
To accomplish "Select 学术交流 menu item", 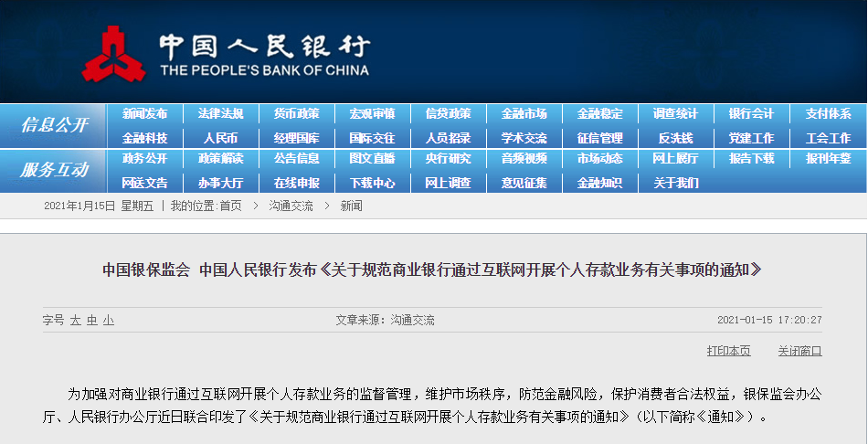I will point(524,138).
